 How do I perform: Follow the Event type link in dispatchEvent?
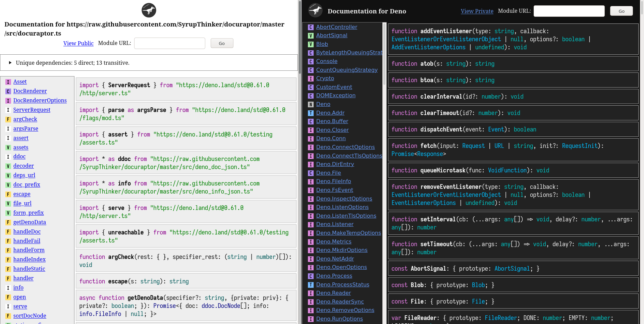click(496, 129)
